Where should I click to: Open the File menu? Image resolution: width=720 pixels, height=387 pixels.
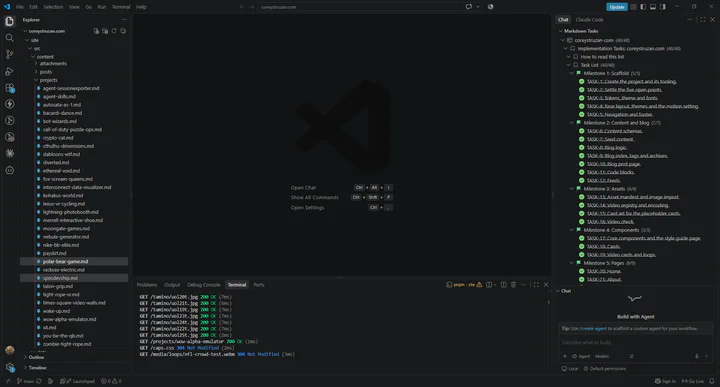20,7
